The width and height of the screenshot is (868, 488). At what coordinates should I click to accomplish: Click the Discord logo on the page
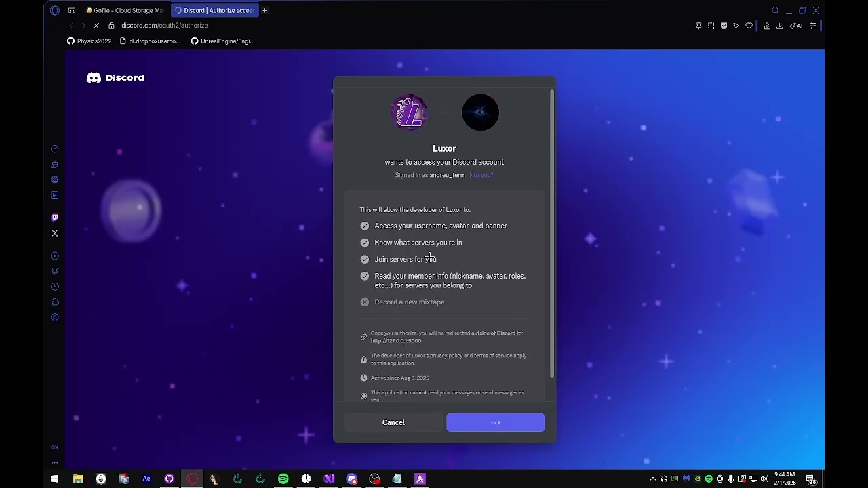[115, 78]
